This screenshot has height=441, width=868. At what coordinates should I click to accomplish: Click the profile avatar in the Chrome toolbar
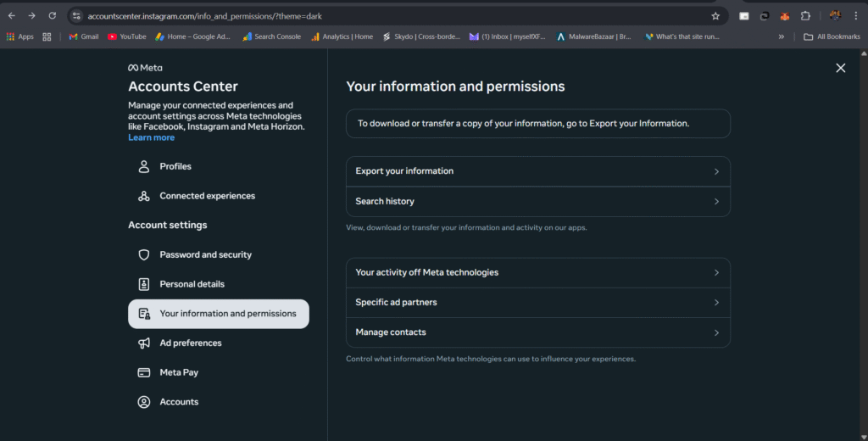pyautogui.click(x=835, y=15)
